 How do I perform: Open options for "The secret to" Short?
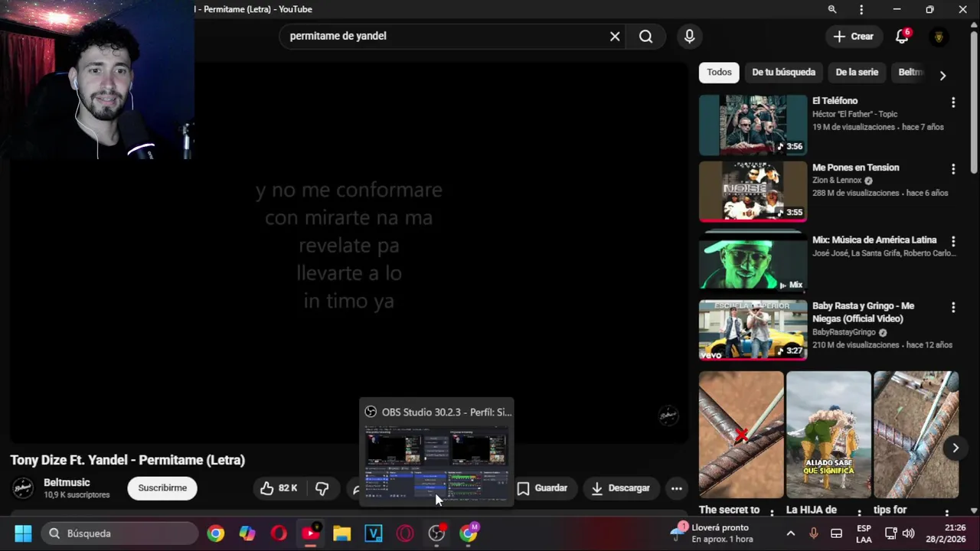click(x=772, y=512)
